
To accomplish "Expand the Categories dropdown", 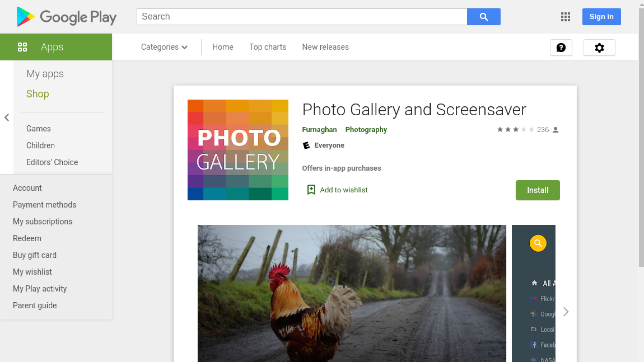I will [x=164, y=47].
